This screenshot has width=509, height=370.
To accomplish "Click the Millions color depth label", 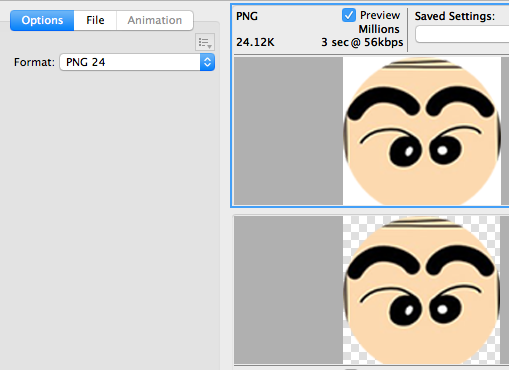I will (379, 29).
